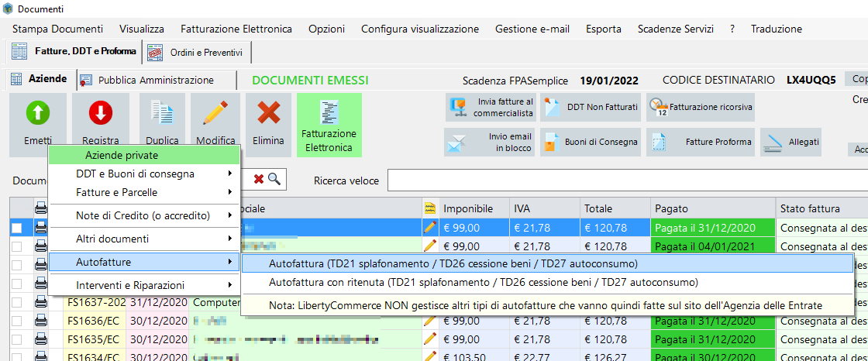Select Autofattura con ritenuta menu entry
This screenshot has height=361, width=868.
483,282
